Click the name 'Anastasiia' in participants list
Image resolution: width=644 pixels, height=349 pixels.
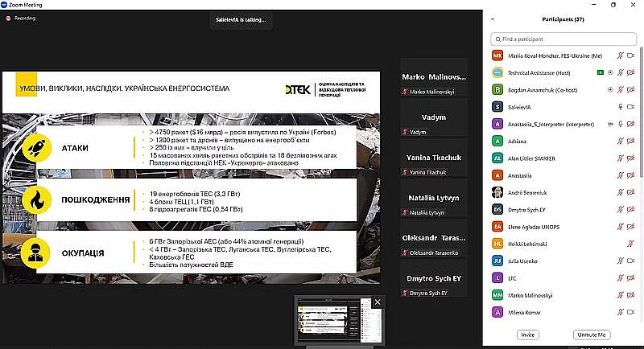point(519,175)
